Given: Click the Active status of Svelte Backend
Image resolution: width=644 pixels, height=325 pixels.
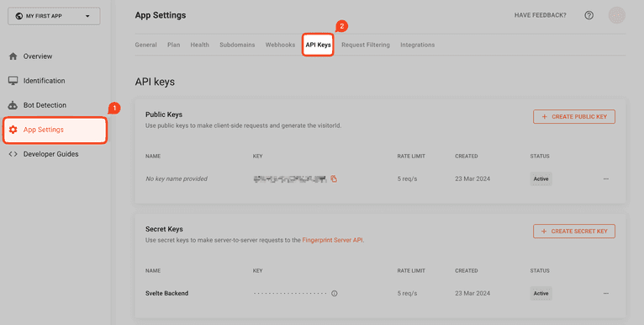Looking at the screenshot, I should (541, 293).
